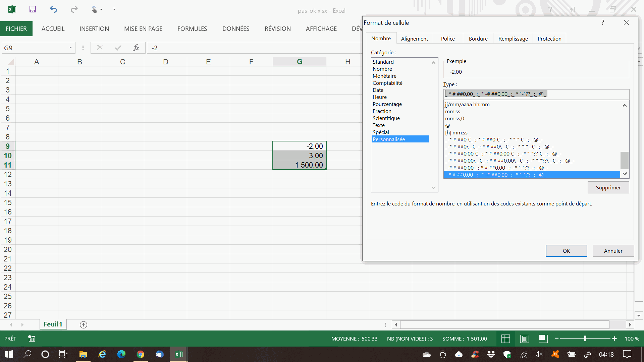Select Normal view in status bar
This screenshot has width=644, height=362.
505,339
